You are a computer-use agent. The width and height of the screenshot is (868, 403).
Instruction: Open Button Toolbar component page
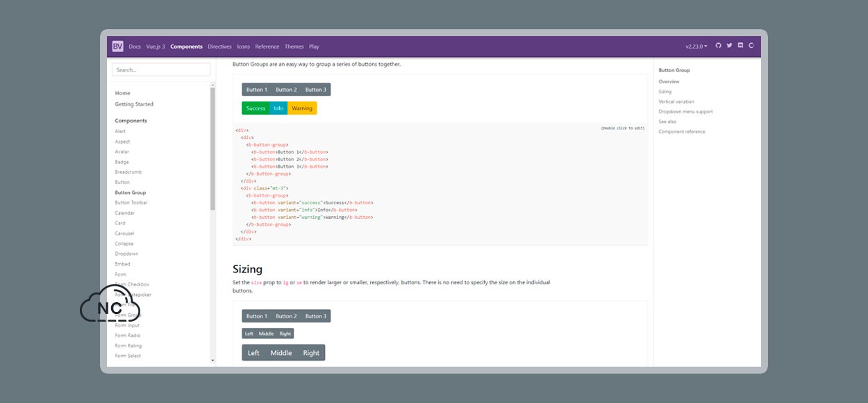131,203
